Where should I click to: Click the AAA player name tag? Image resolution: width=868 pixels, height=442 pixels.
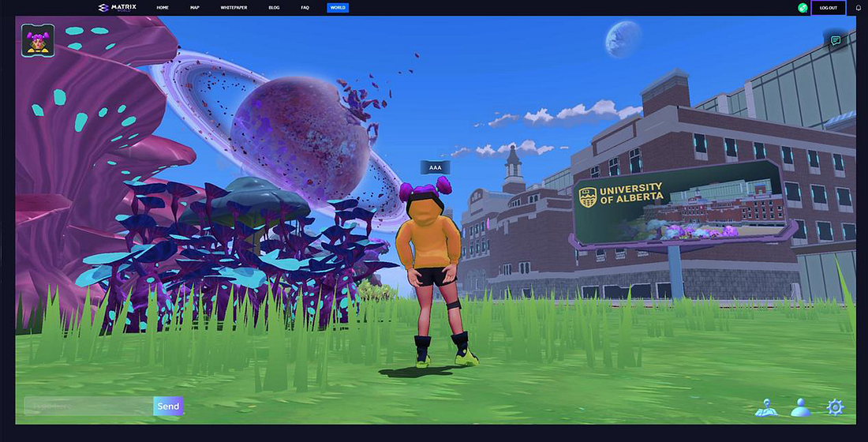pyautogui.click(x=435, y=167)
